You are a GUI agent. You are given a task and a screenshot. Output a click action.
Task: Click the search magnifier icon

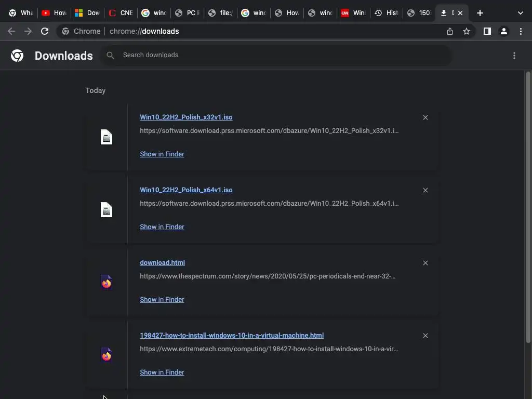pos(110,55)
